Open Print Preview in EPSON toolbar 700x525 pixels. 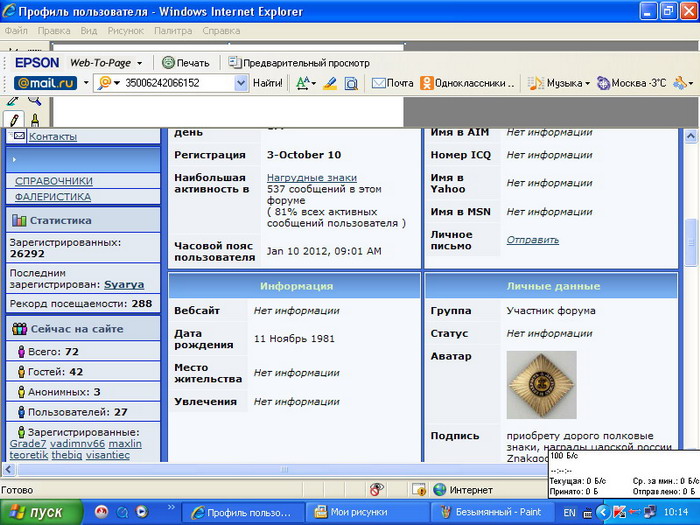point(298,62)
